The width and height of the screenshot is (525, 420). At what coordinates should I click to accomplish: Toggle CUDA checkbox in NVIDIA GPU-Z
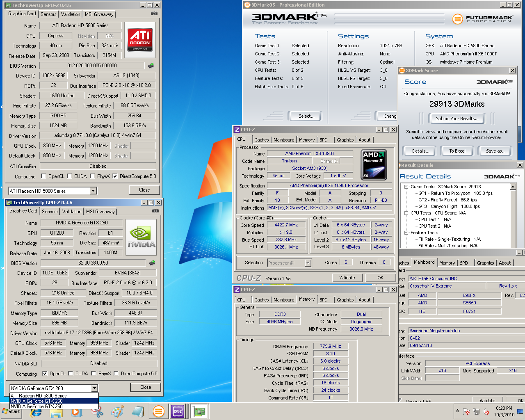(x=71, y=374)
